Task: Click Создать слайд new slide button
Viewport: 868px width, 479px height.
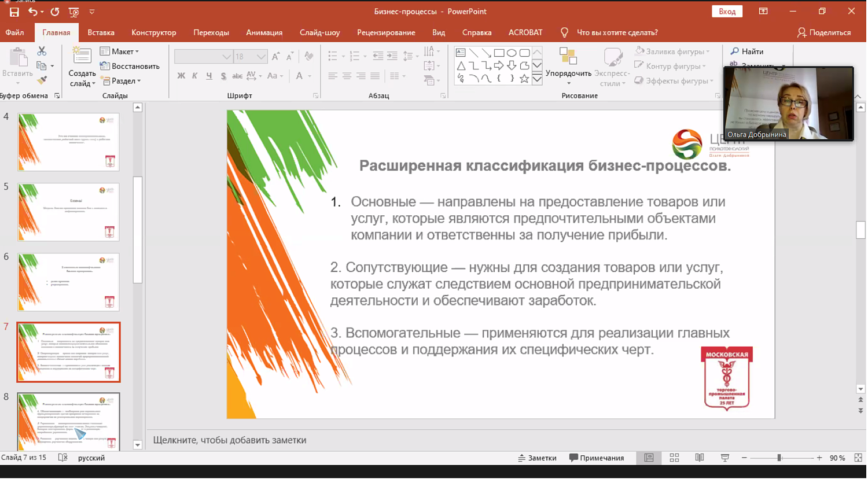Action: (82, 67)
